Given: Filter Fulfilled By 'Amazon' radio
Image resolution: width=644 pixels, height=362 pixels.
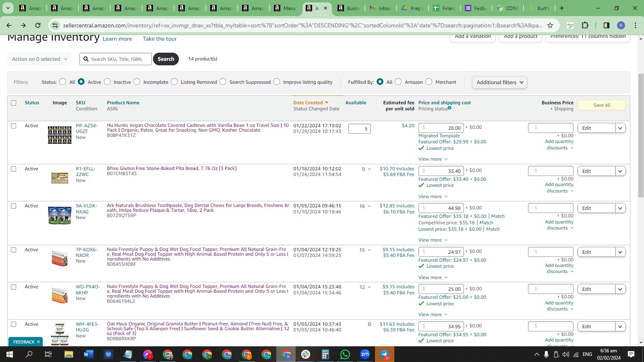Looking at the screenshot, I should pos(398,82).
